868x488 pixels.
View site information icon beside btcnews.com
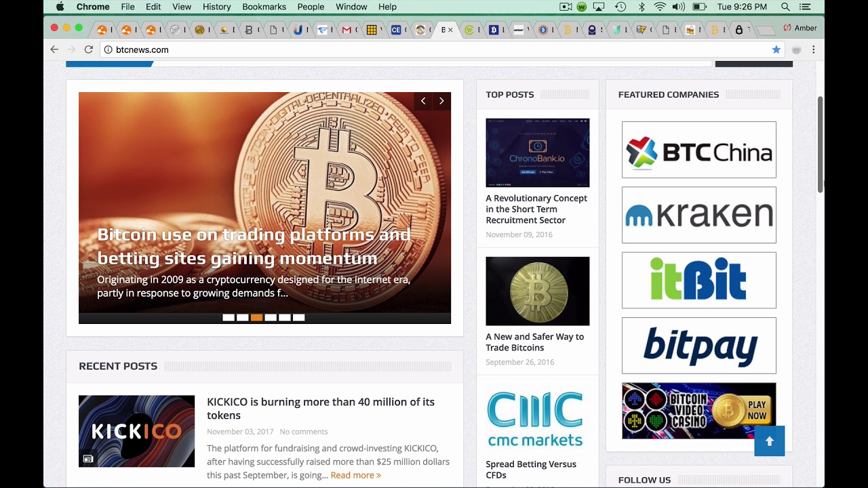click(108, 49)
